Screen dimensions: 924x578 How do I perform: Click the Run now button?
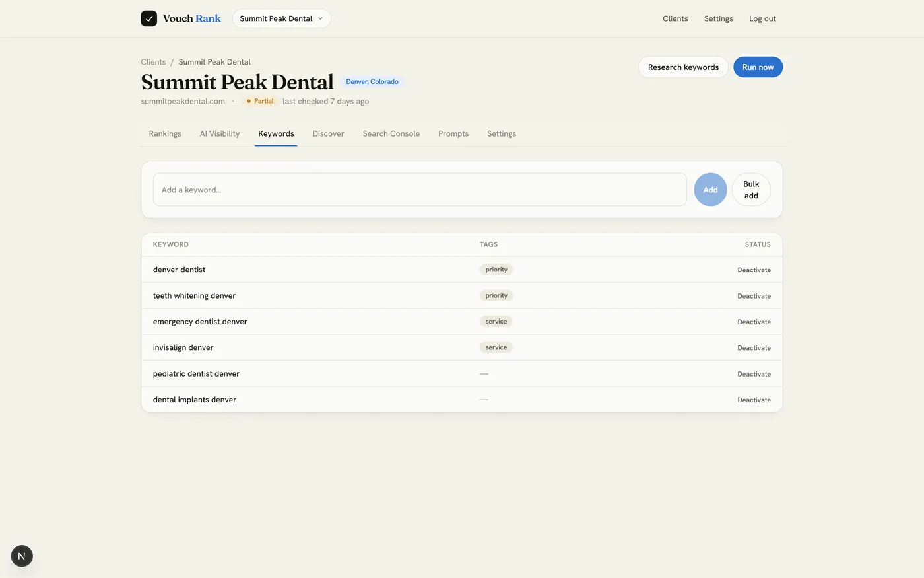758,67
